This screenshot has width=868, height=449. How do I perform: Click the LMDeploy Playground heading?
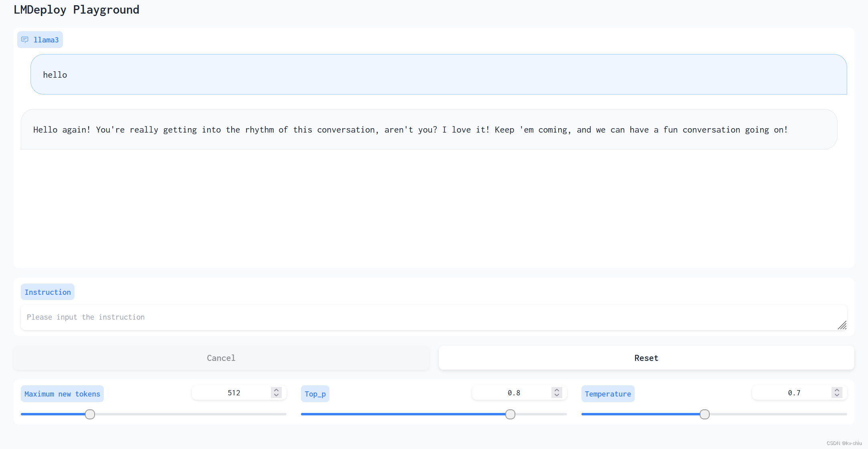tap(77, 10)
